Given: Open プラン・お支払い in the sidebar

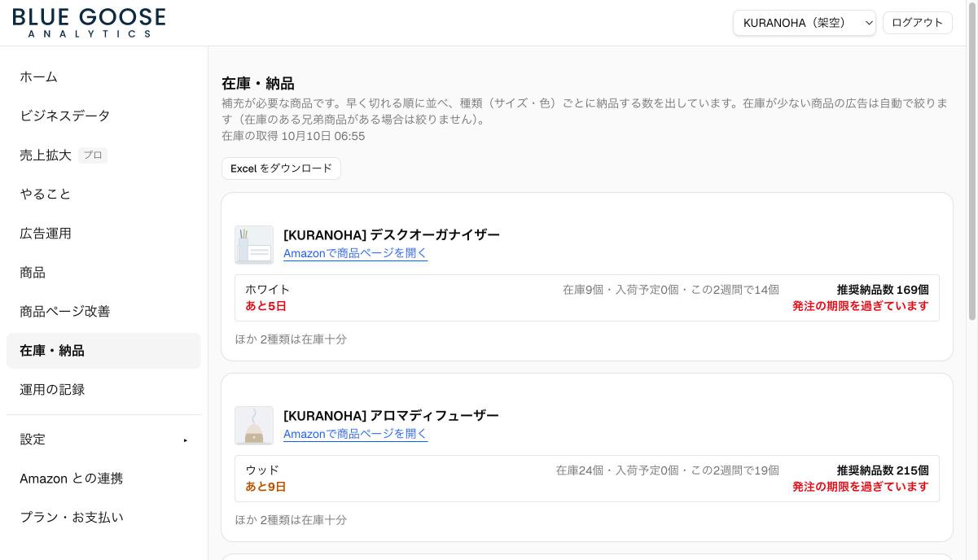Looking at the screenshot, I should [x=103, y=517].
